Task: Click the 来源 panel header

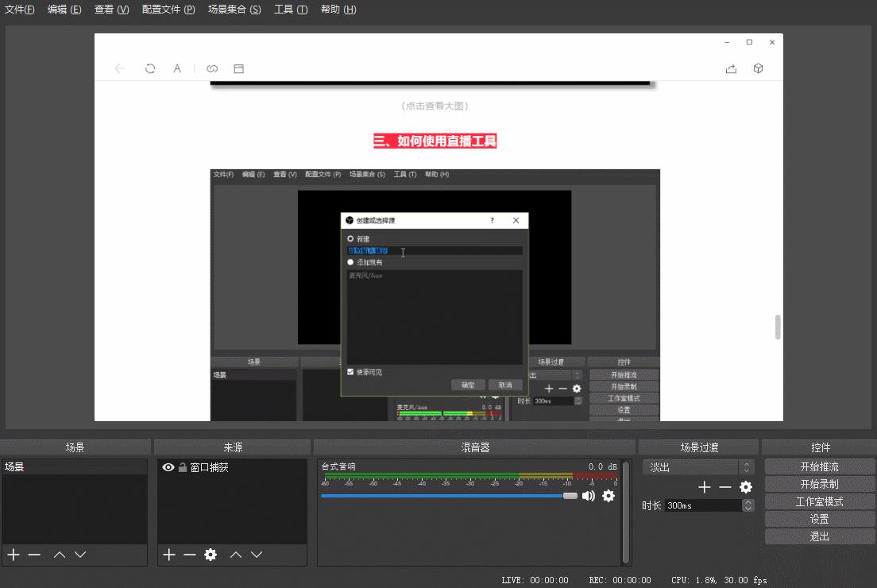Action: click(x=233, y=447)
